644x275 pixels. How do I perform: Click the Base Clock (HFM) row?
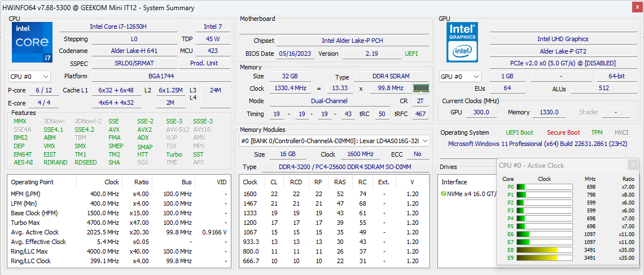(x=119, y=213)
